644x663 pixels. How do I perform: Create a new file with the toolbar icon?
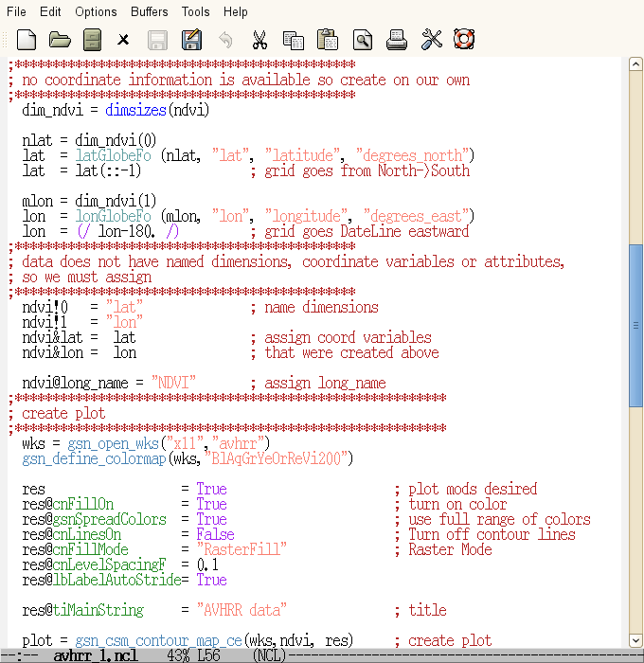click(27, 40)
